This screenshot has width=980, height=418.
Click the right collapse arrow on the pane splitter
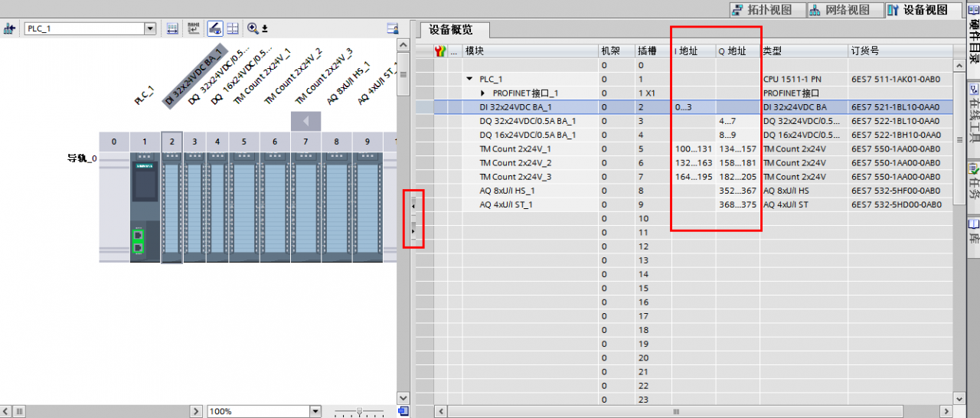413,230
